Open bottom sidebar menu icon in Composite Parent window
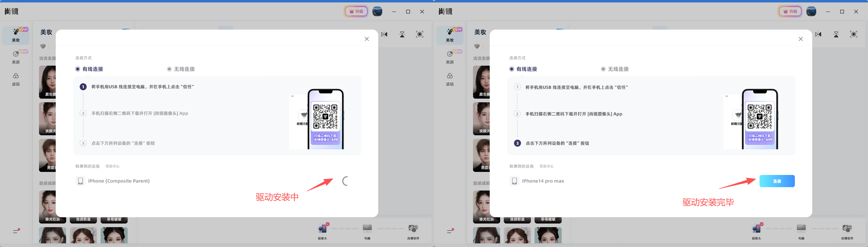 click(16, 231)
